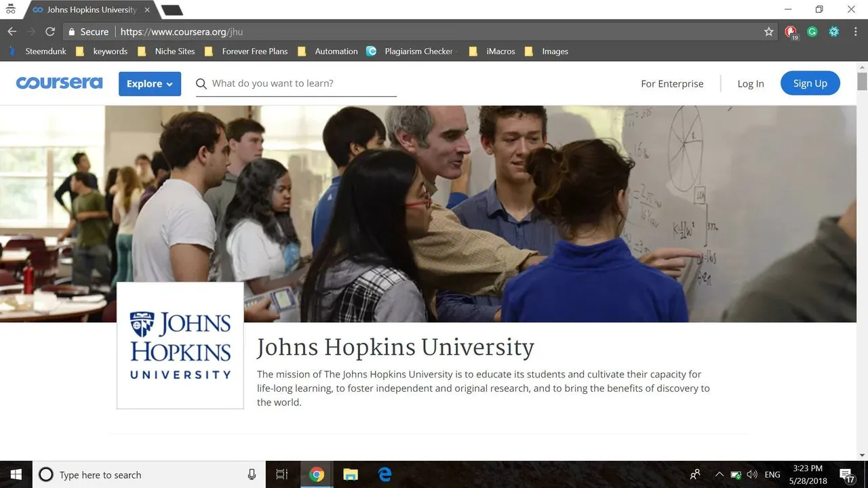868x488 pixels.
Task: Open the red extension icon with badge 19
Action: pos(791,32)
